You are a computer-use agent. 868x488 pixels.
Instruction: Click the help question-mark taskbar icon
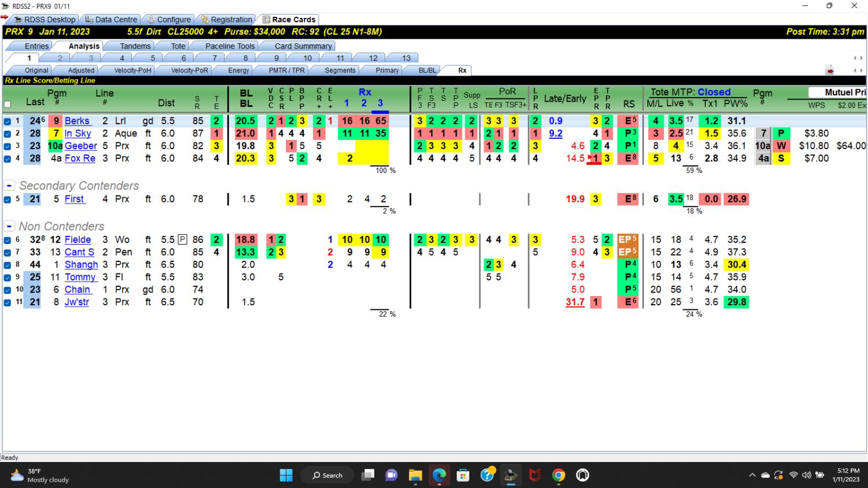coord(487,475)
